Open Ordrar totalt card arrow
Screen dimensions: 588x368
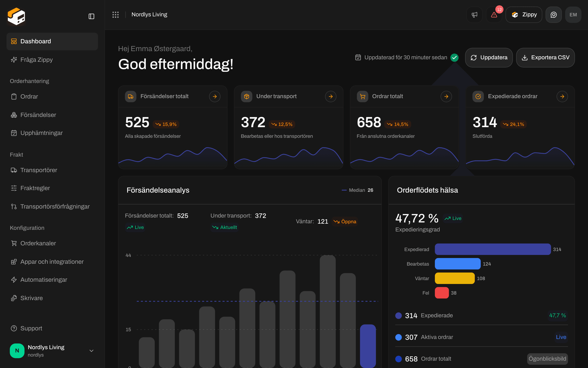pos(446,96)
